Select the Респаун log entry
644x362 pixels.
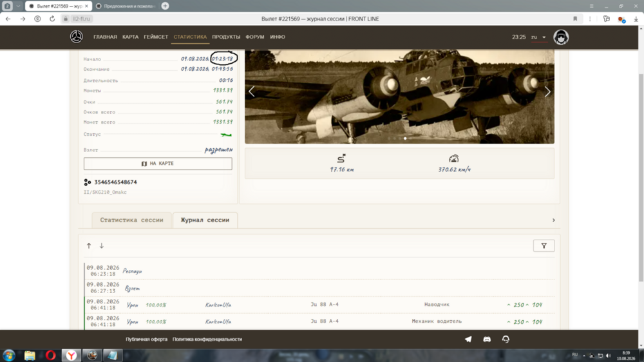tap(319, 271)
